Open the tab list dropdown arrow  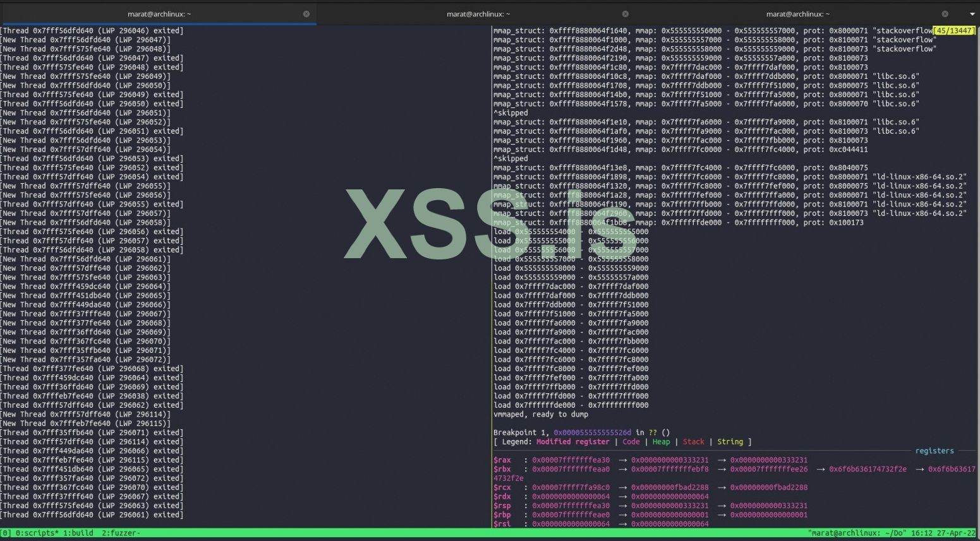(x=972, y=14)
